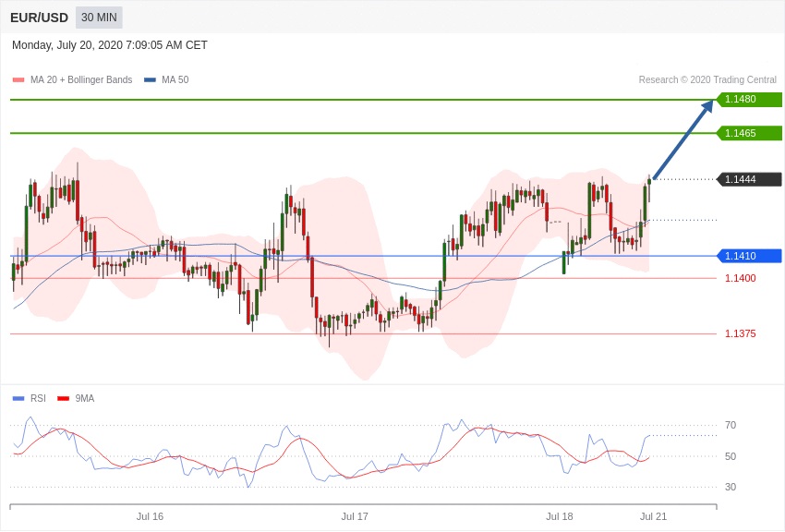Click the 30 MIN timeframe badge
Image resolution: width=785 pixels, height=532 pixels.
tap(99, 18)
